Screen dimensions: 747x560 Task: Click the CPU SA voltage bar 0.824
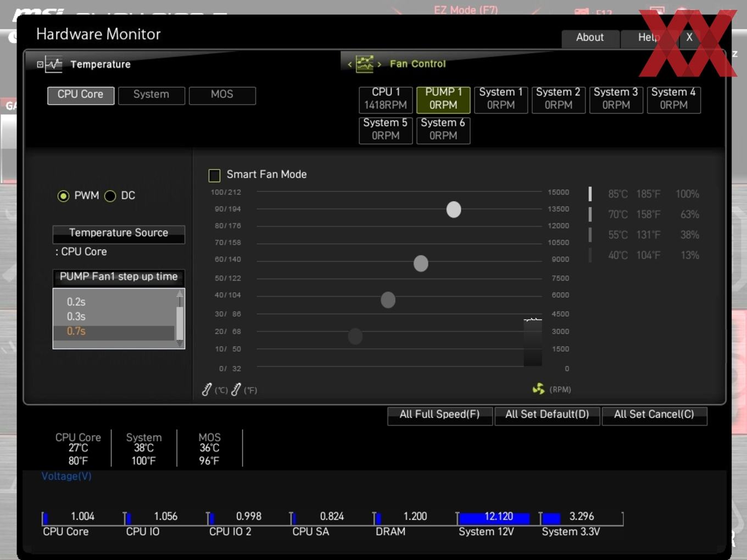click(x=332, y=518)
